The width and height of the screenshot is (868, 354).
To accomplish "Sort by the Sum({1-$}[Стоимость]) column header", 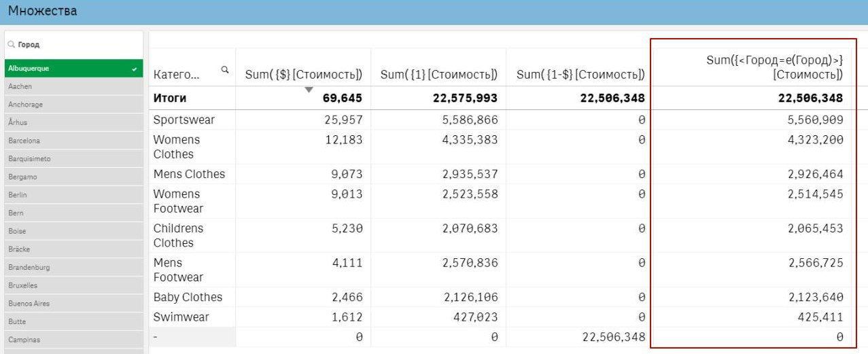I will pos(580,74).
